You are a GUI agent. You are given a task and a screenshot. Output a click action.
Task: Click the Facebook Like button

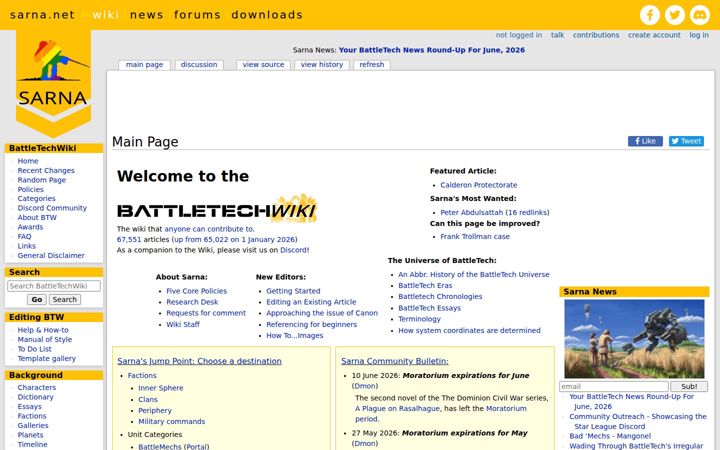point(645,141)
